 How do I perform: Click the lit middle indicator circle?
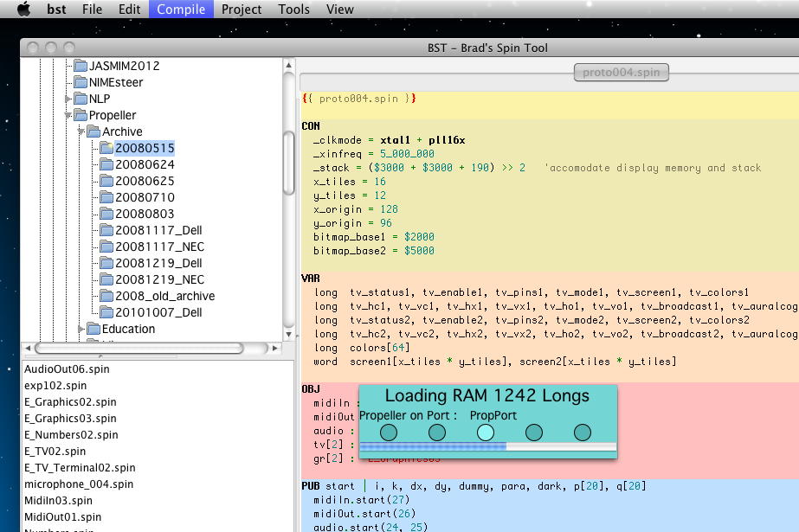click(486, 432)
